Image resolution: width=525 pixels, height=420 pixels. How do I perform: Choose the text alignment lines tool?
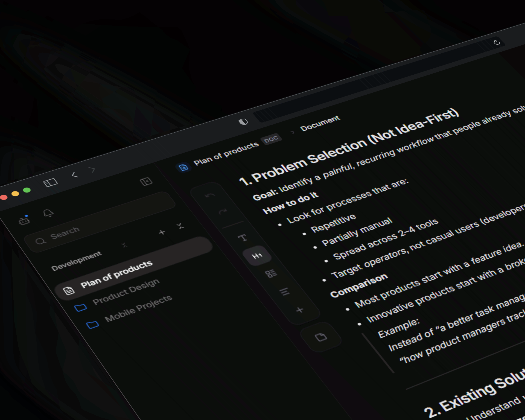(284, 291)
